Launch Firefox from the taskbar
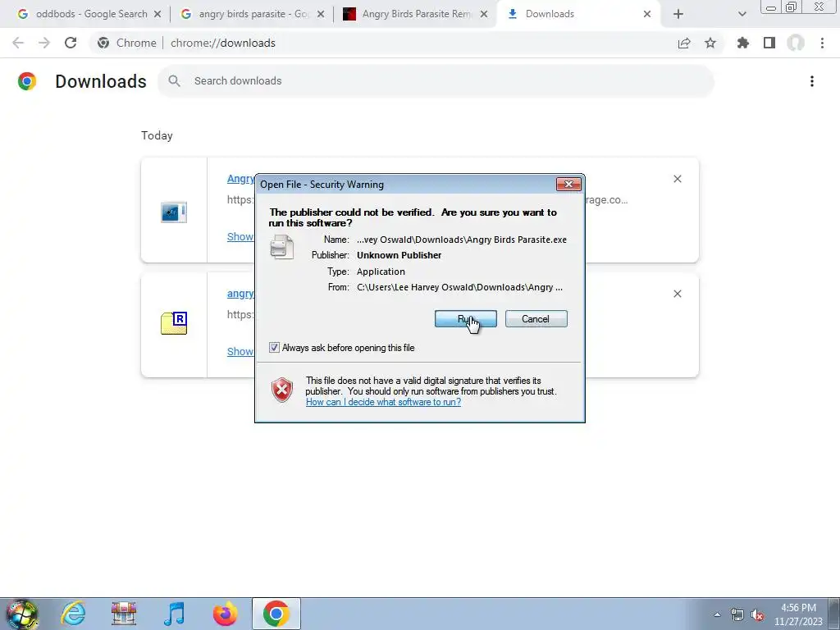The width and height of the screenshot is (840, 630). click(225, 614)
